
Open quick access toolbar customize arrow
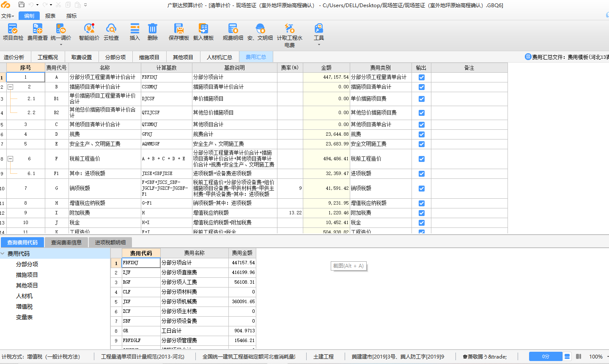[x=85, y=5]
